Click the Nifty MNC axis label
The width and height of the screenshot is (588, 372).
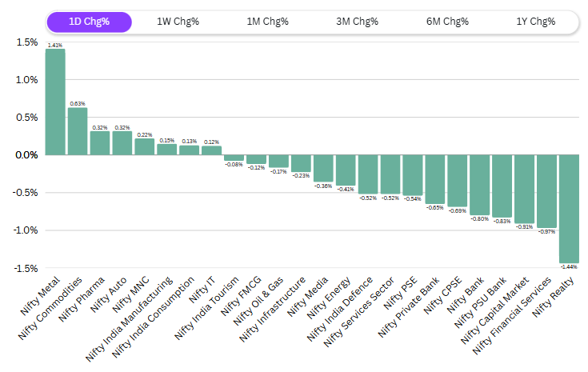(x=131, y=294)
